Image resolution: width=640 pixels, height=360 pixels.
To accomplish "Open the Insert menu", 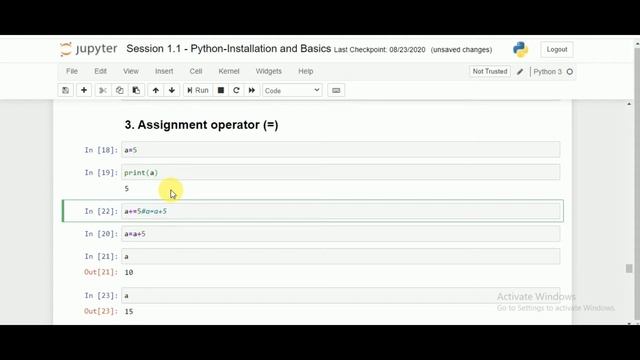I will coord(164,71).
